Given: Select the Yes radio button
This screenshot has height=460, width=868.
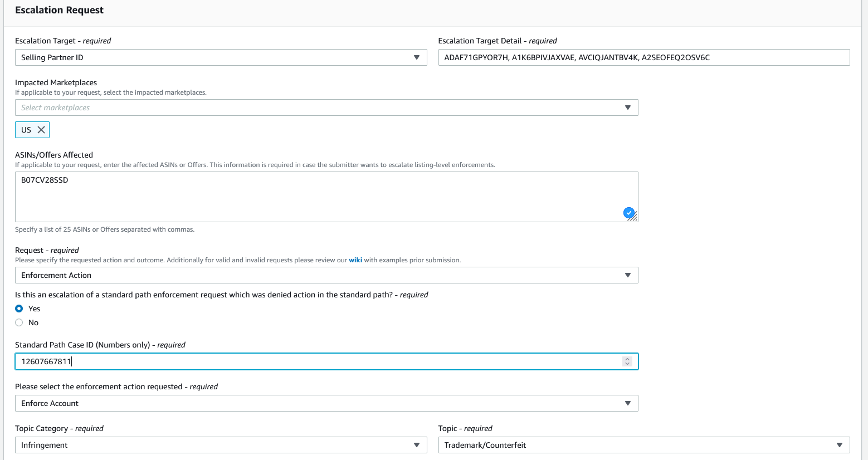Looking at the screenshot, I should pyautogui.click(x=19, y=309).
